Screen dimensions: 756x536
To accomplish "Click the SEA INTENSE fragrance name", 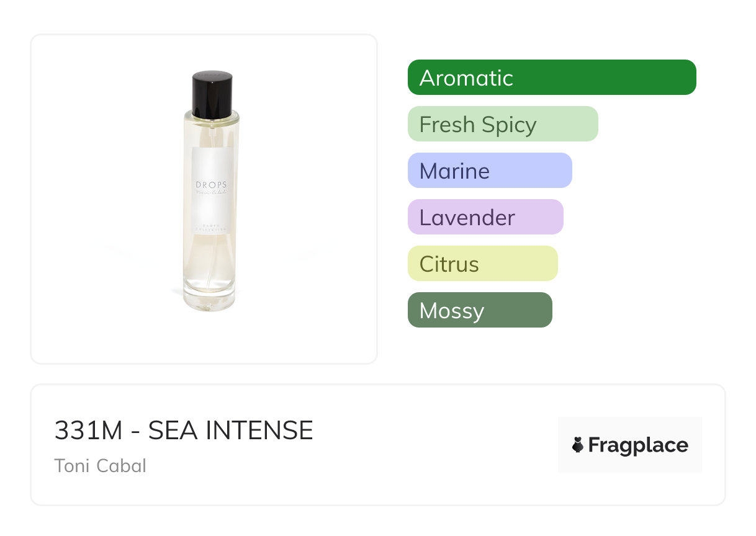I will pos(230,431).
